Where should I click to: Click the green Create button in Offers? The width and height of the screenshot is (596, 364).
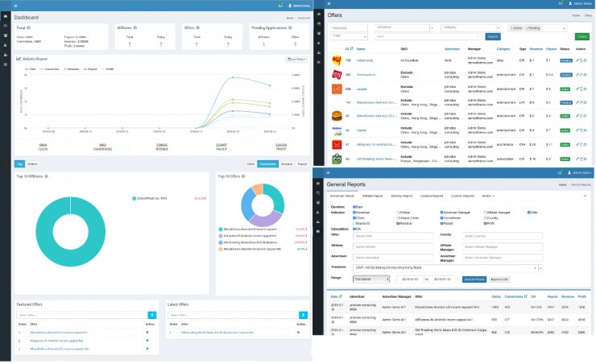click(582, 36)
